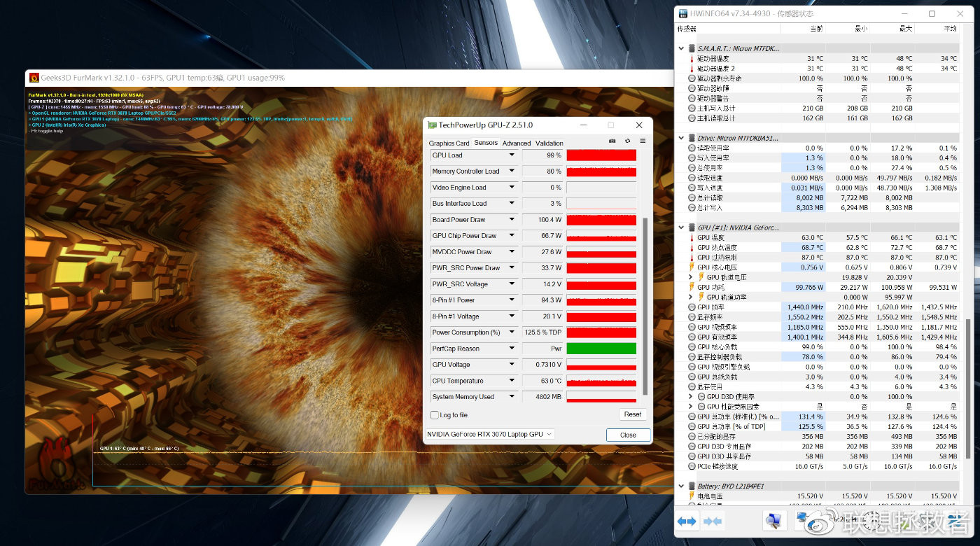
Task: Open the GPU-Z hamburger menu
Action: coord(643,141)
